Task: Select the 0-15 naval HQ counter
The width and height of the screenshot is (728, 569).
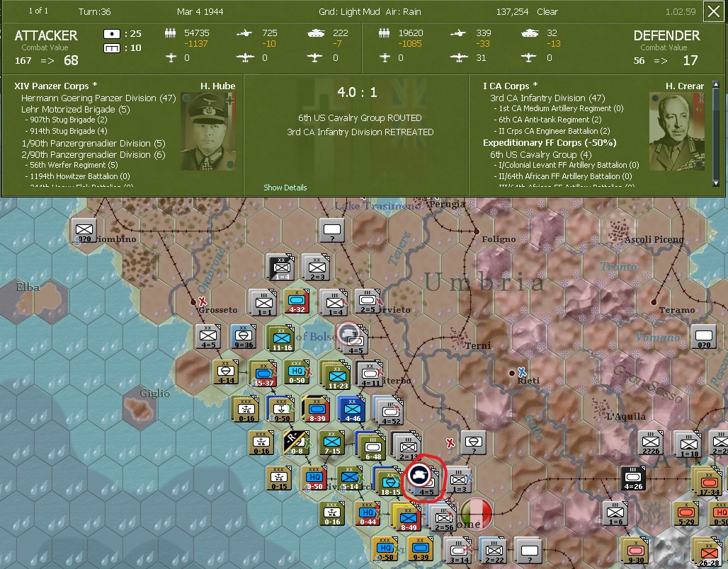Action: click(x=278, y=478)
